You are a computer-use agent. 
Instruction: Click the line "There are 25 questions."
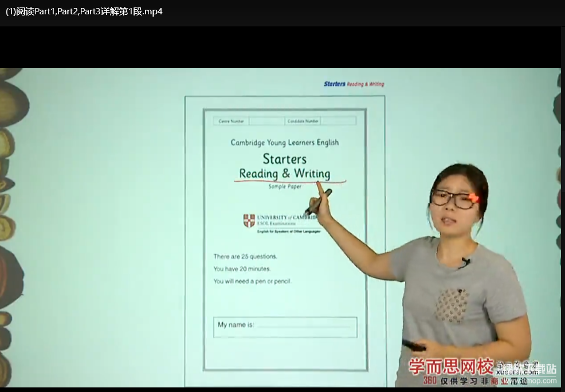[245, 257]
